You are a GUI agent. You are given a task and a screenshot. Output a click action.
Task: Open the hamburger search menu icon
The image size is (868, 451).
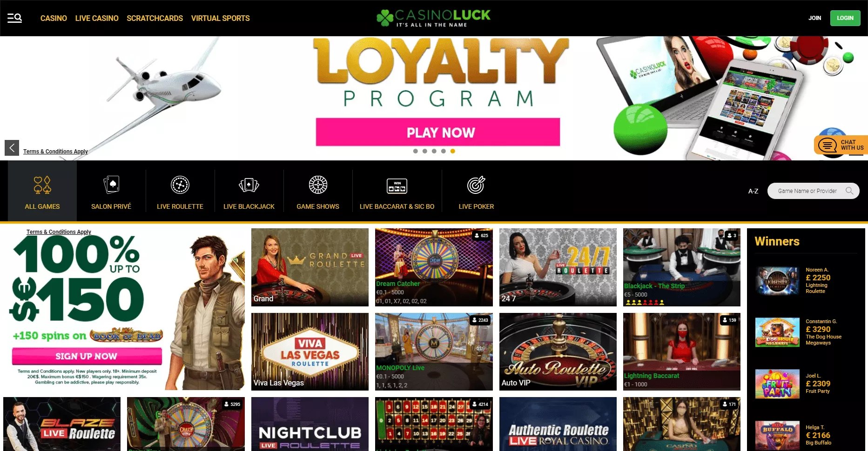coord(14,18)
